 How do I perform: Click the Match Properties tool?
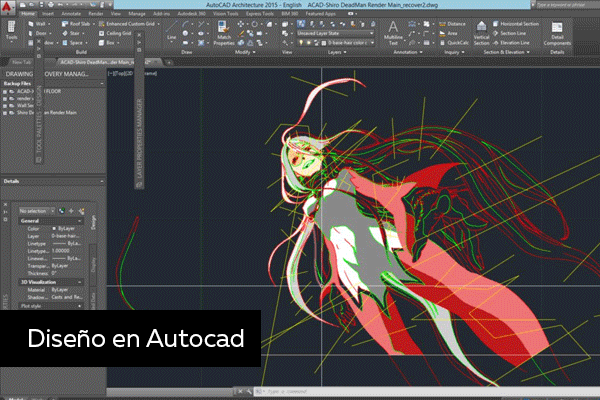pyautogui.click(x=224, y=33)
